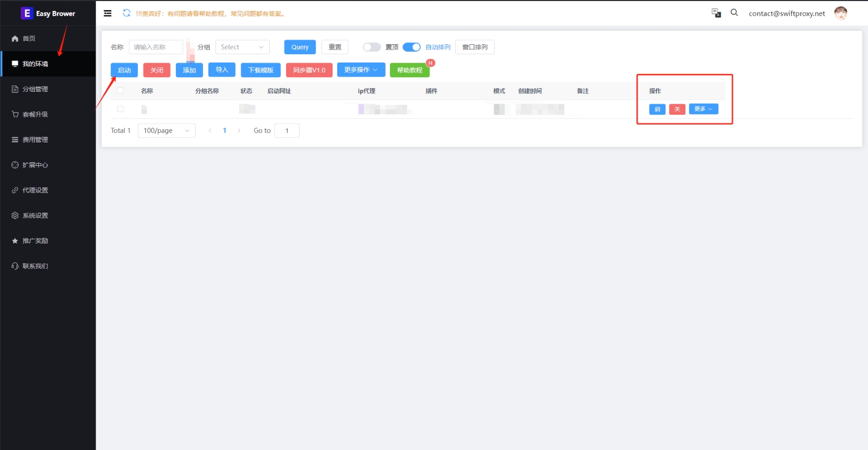Click the red H badge icon
The width and height of the screenshot is (868, 450).
[x=431, y=63]
